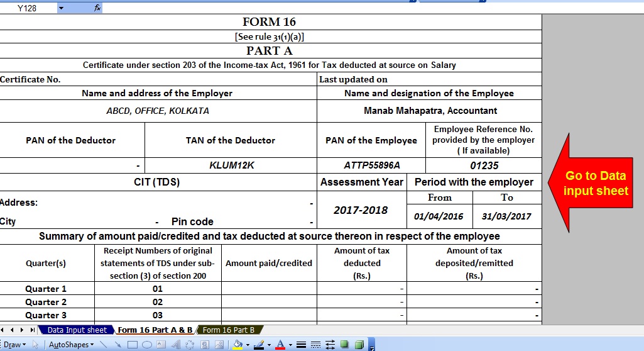644x351 pixels.
Task: Go to the next sheet tab
Action: click(22, 330)
